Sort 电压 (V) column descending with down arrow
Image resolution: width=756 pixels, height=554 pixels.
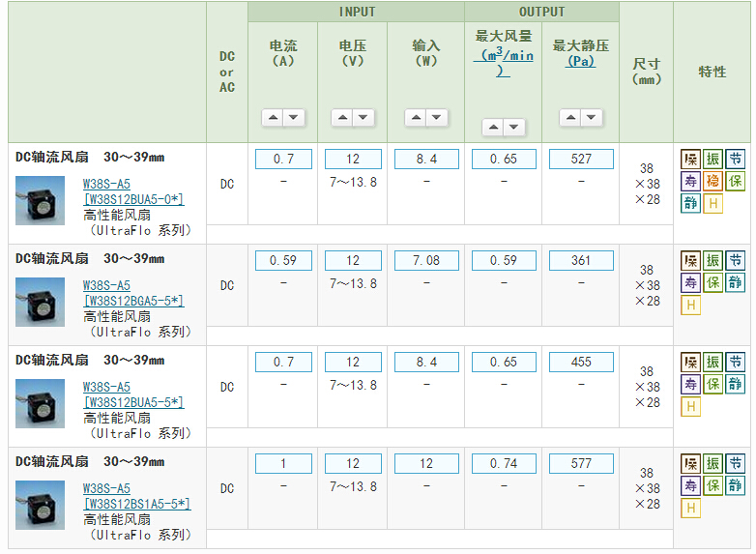[x=363, y=117]
